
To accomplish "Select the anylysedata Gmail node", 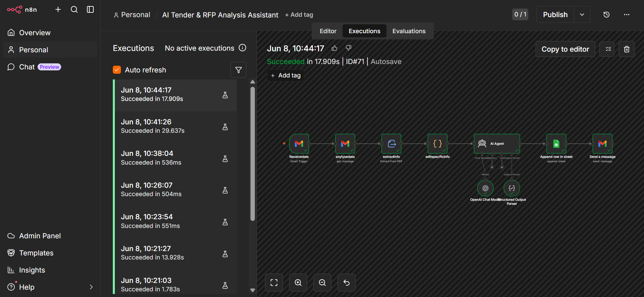I will [x=345, y=143].
